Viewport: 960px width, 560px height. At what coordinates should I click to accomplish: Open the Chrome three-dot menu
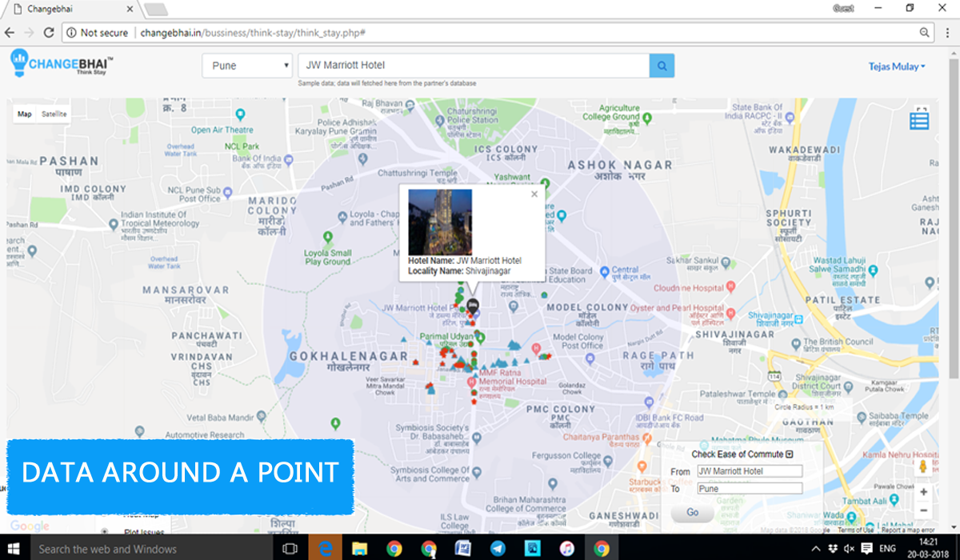point(947,33)
